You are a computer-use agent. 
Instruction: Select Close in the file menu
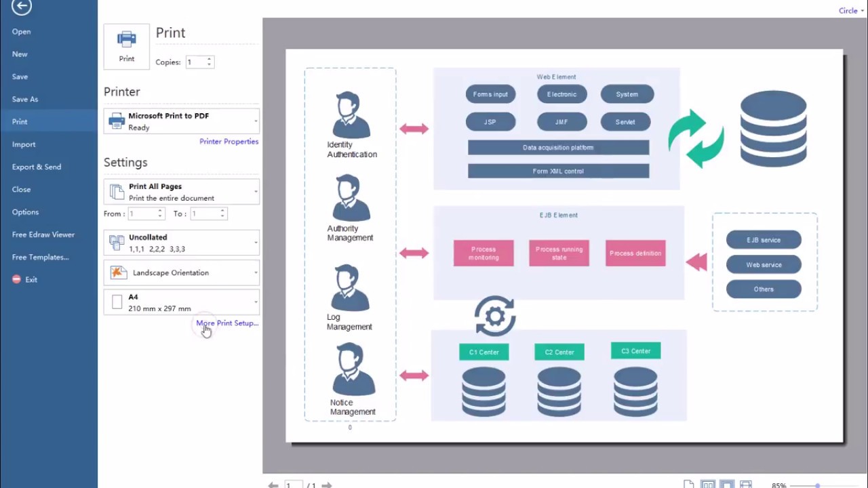pyautogui.click(x=21, y=189)
